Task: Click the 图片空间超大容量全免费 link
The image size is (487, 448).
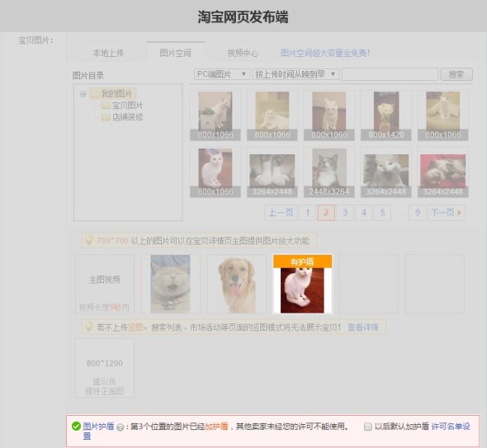Action: click(x=325, y=53)
